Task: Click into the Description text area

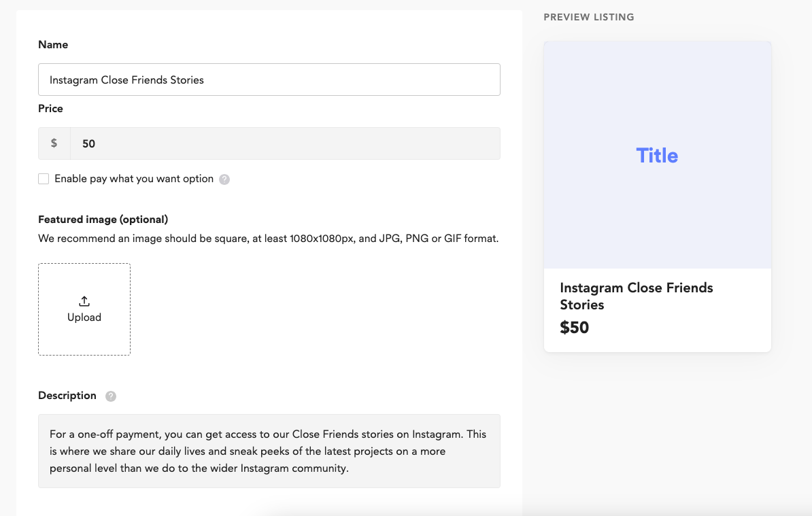Action: [x=269, y=451]
